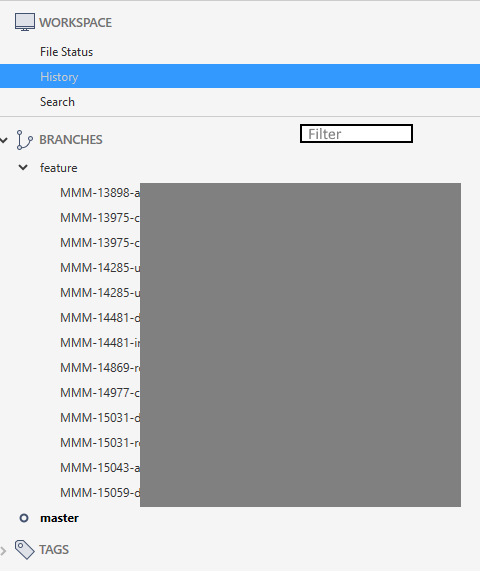Open the Search view

click(x=58, y=102)
